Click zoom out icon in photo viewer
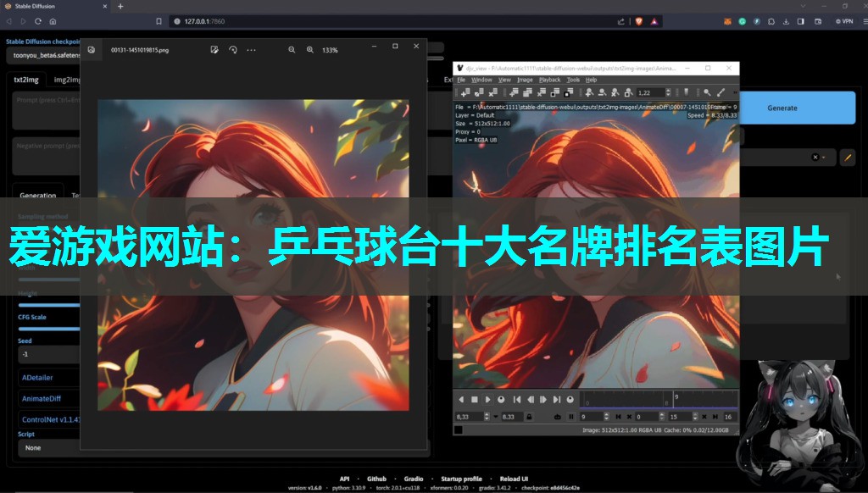 coord(292,50)
